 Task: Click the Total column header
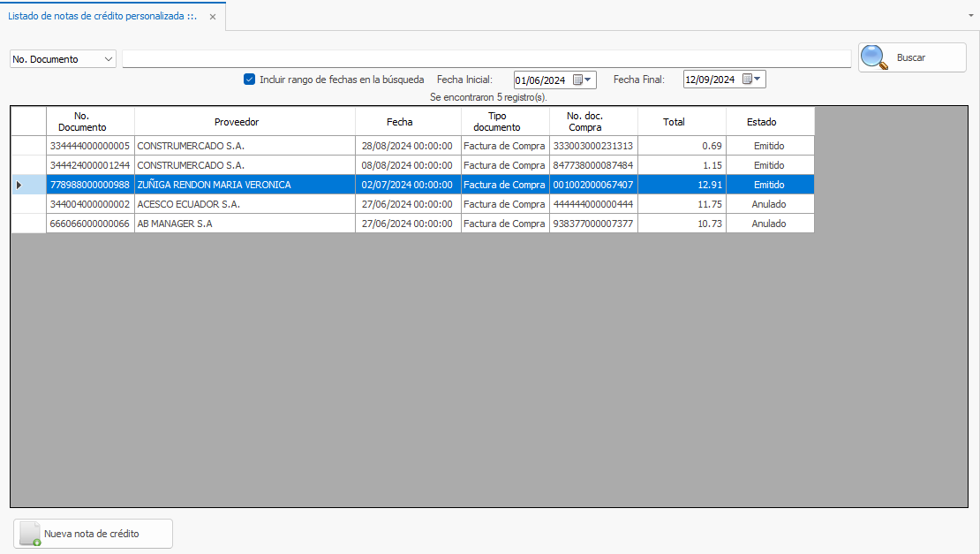click(674, 122)
